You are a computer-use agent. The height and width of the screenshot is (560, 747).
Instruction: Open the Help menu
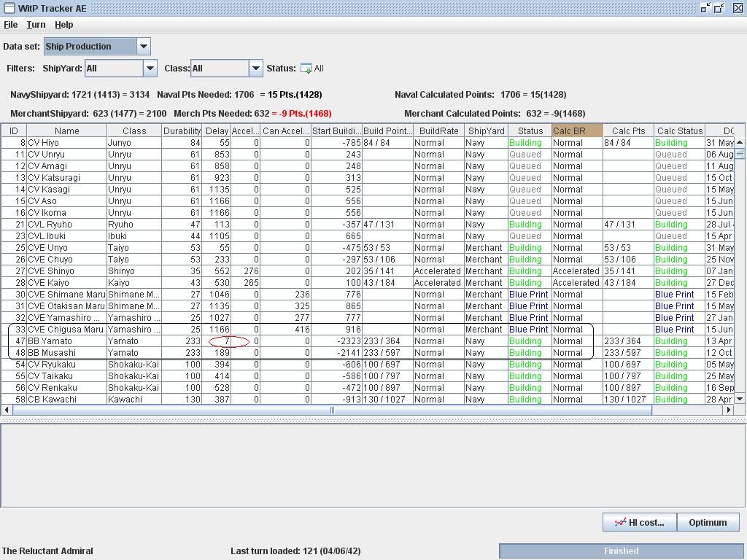(64, 25)
